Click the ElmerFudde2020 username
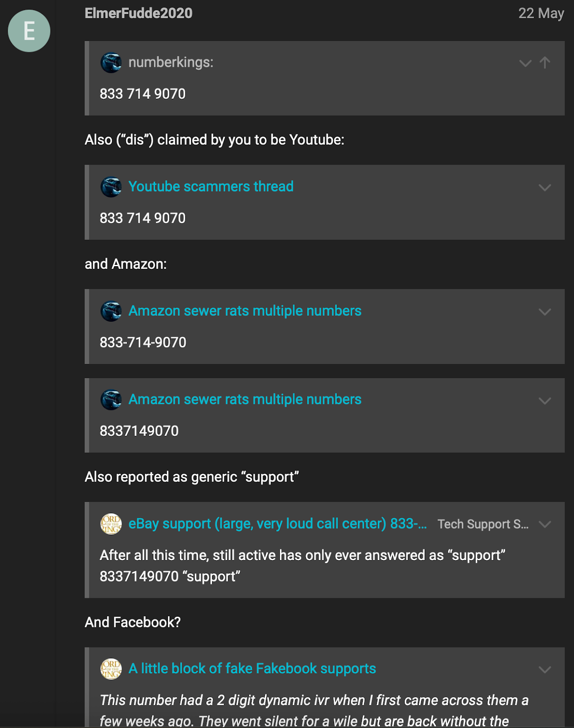Image resolution: width=574 pixels, height=728 pixels. 138,13
